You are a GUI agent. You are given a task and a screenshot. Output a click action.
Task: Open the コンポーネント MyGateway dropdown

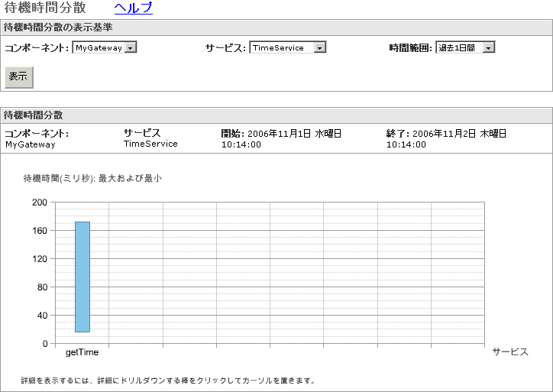pyautogui.click(x=105, y=47)
